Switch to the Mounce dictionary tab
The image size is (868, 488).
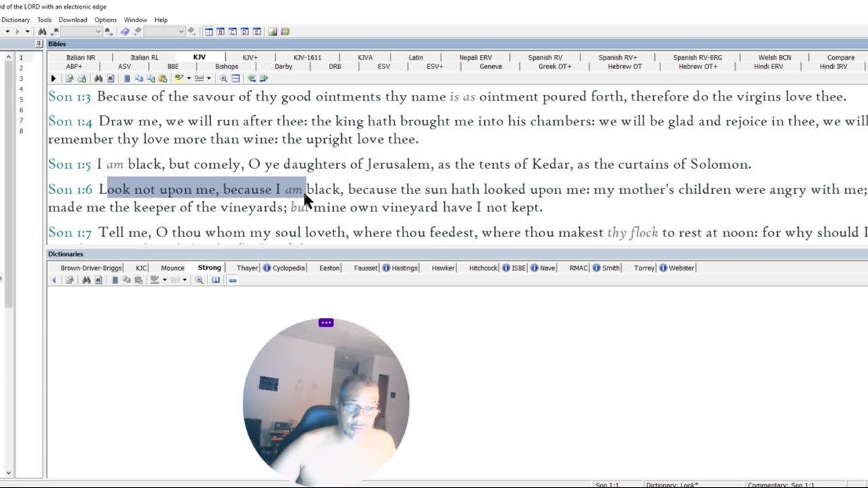172,268
